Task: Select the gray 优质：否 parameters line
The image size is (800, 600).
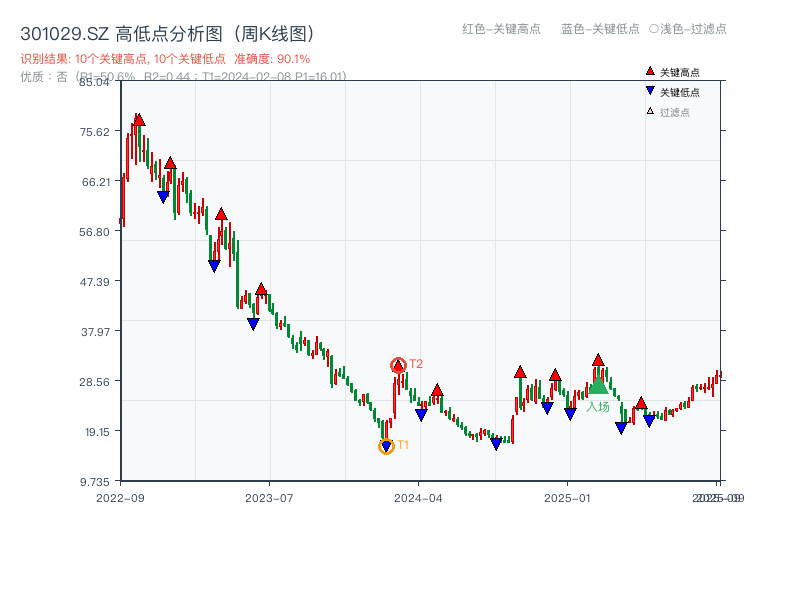Action: click(x=183, y=77)
